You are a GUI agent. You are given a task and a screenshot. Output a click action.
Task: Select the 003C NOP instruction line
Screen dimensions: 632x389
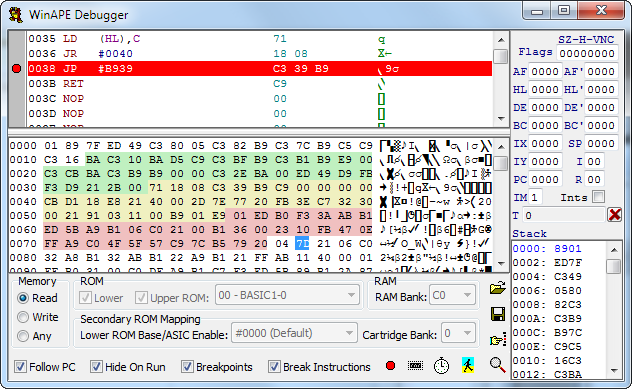pyautogui.click(x=260, y=99)
